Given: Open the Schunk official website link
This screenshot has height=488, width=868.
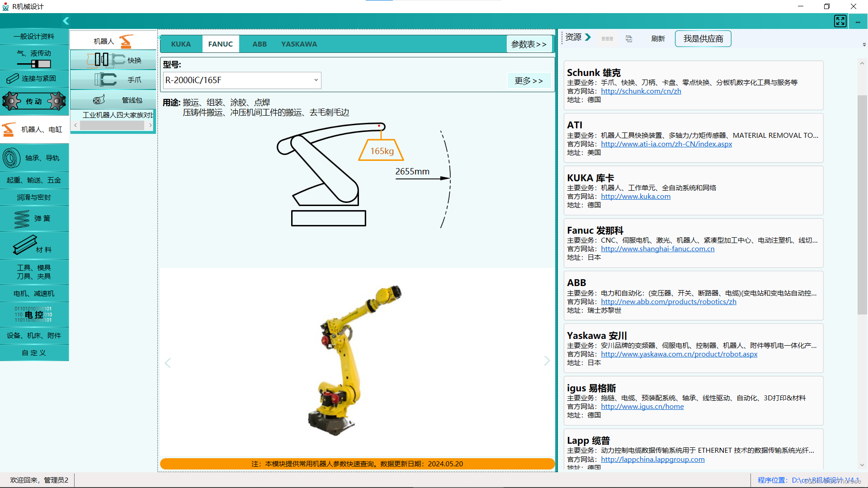Looking at the screenshot, I should pyautogui.click(x=641, y=91).
